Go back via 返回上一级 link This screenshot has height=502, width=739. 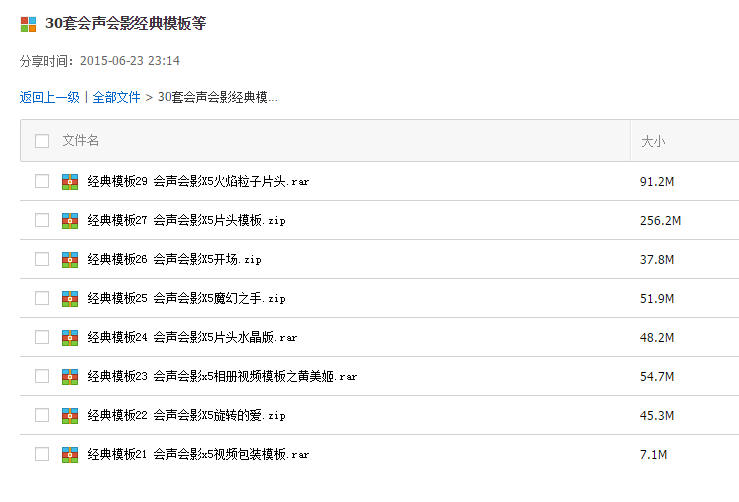[x=49, y=97]
